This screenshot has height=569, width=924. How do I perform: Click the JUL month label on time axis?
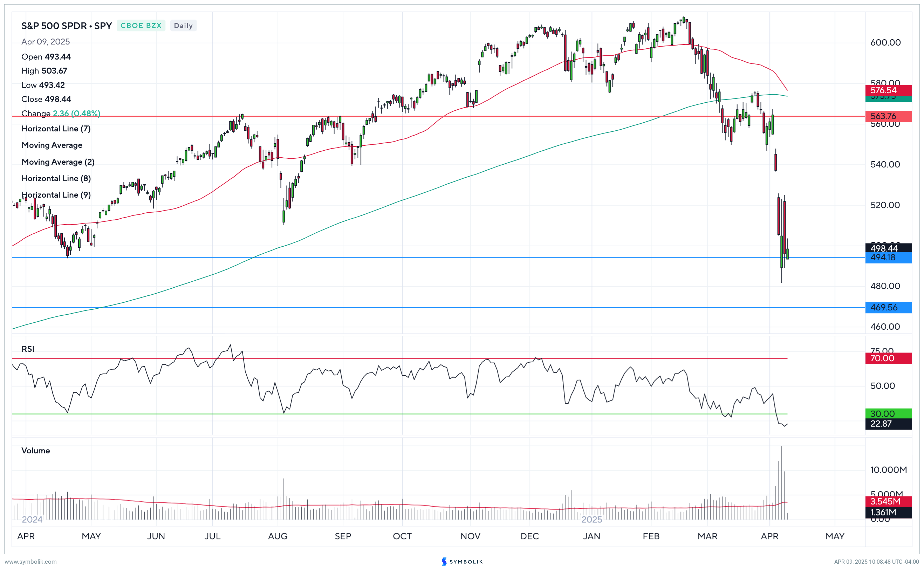[212, 536]
